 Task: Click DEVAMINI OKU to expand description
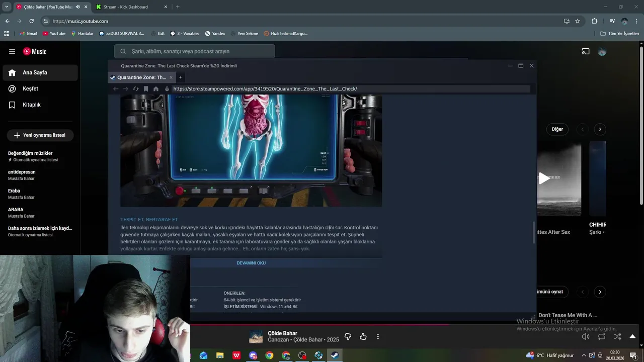[x=251, y=263]
